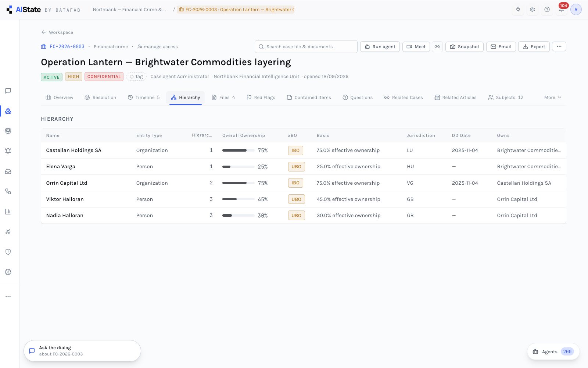Focus the Search case file input
Viewport: 588px width, 368px height.
click(306, 47)
